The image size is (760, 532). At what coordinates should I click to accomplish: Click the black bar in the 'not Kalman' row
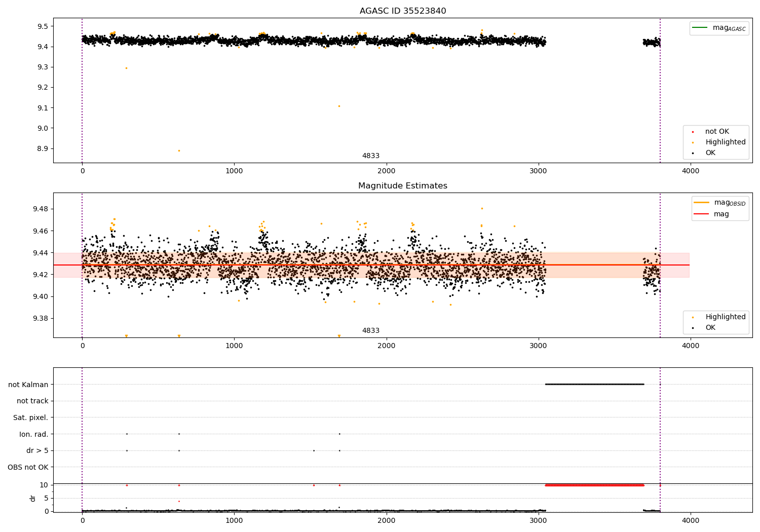tap(594, 384)
